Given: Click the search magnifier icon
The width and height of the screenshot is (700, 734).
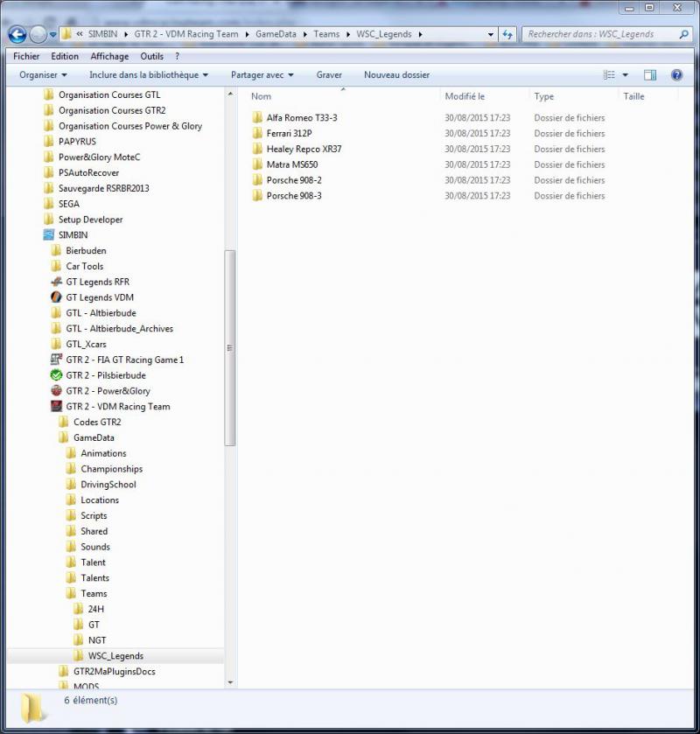Looking at the screenshot, I should (x=683, y=34).
